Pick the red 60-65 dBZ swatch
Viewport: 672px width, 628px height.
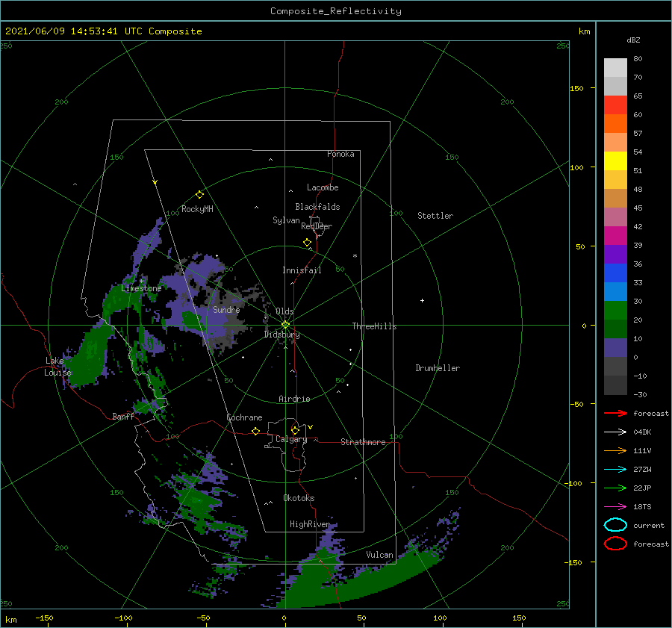click(615, 105)
